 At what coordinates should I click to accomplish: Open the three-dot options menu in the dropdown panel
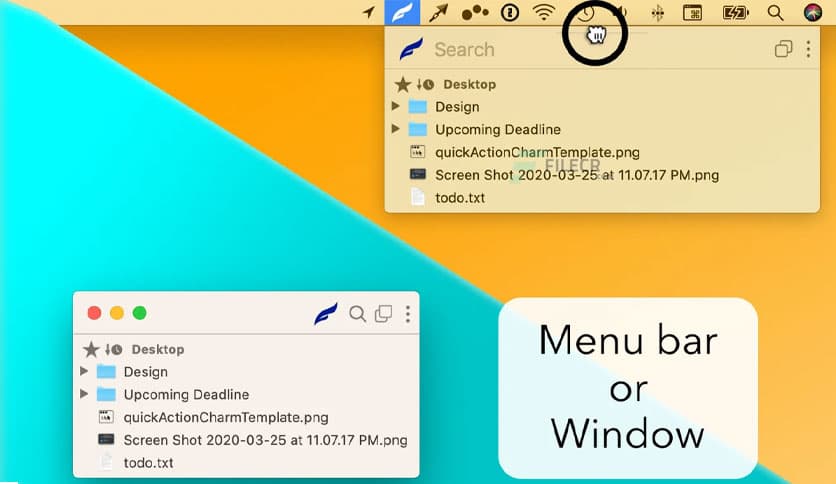[808, 49]
